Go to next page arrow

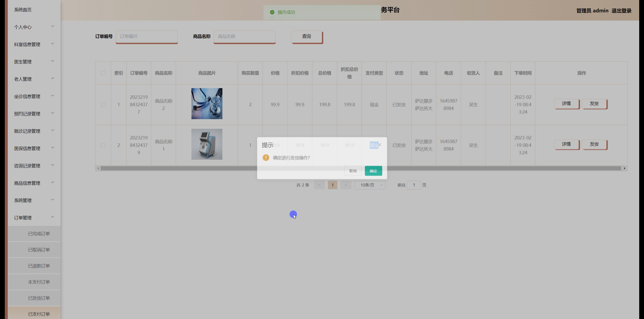(x=346, y=185)
